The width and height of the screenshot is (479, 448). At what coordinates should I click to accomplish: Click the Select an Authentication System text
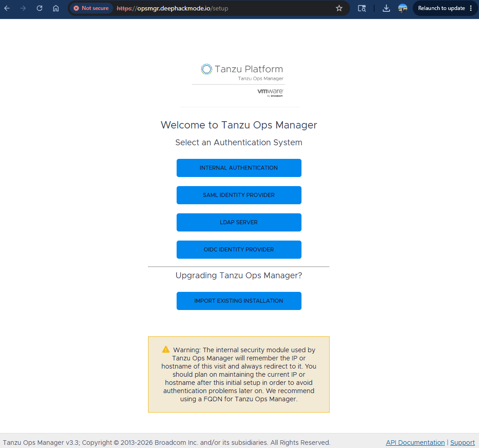point(239,143)
